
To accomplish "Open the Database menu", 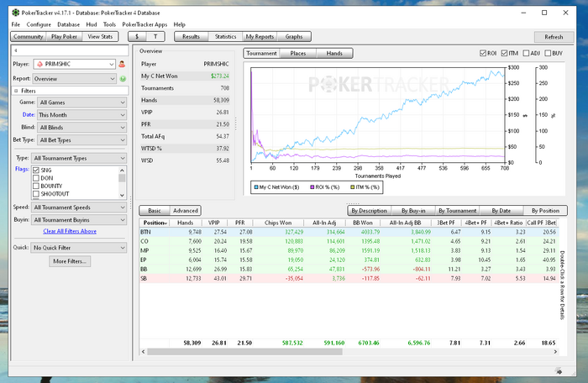I will point(68,24).
